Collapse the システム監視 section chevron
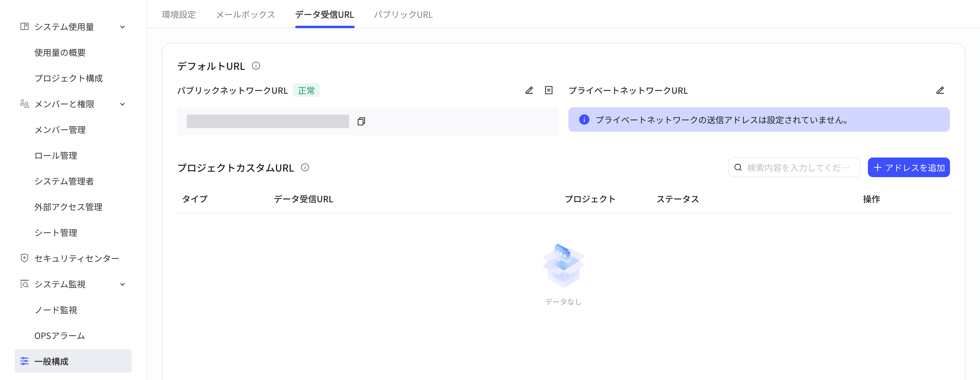This screenshot has height=380, width=980. click(123, 284)
